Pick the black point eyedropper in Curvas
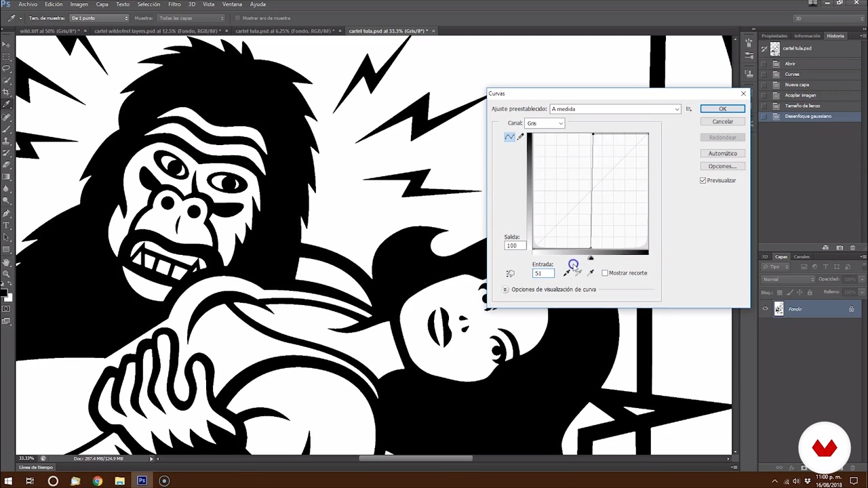868x488 pixels. coord(566,272)
